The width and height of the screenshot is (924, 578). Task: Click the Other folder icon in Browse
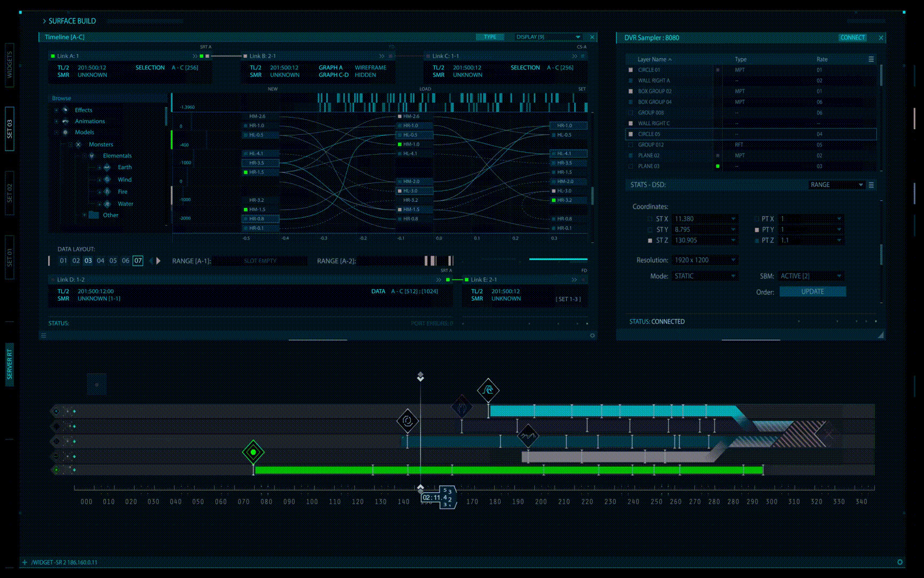click(x=94, y=215)
